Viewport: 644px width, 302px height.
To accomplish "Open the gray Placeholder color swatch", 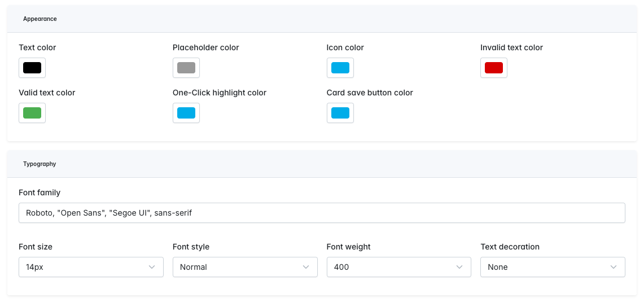I will [x=186, y=68].
